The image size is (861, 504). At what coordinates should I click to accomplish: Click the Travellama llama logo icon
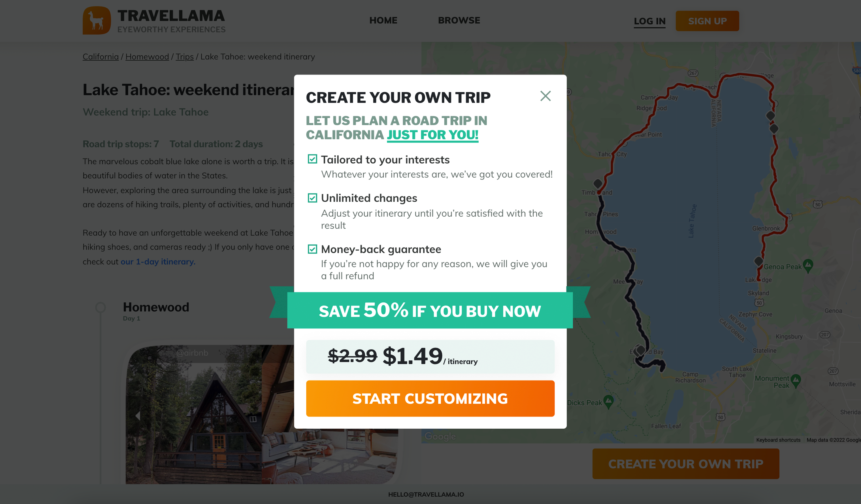[97, 20]
